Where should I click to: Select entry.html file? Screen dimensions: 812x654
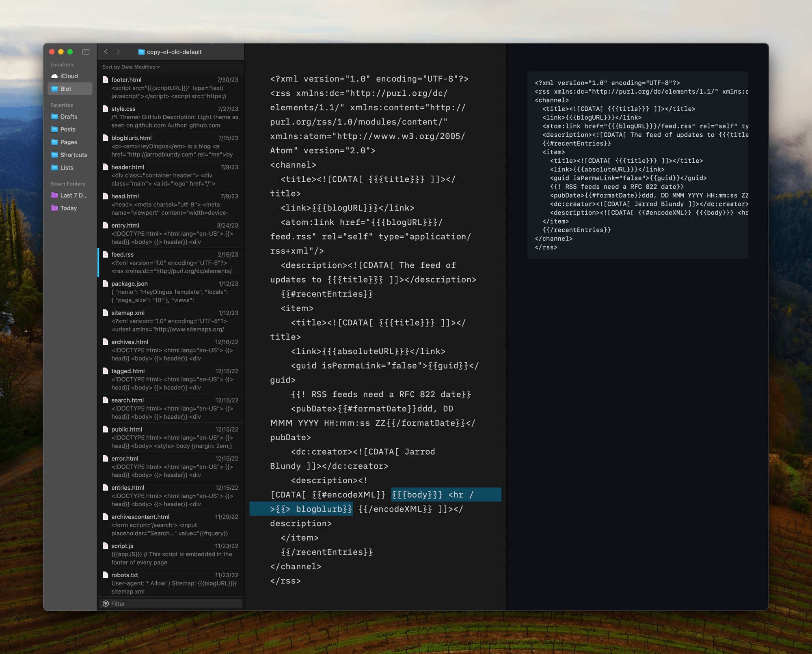171,233
